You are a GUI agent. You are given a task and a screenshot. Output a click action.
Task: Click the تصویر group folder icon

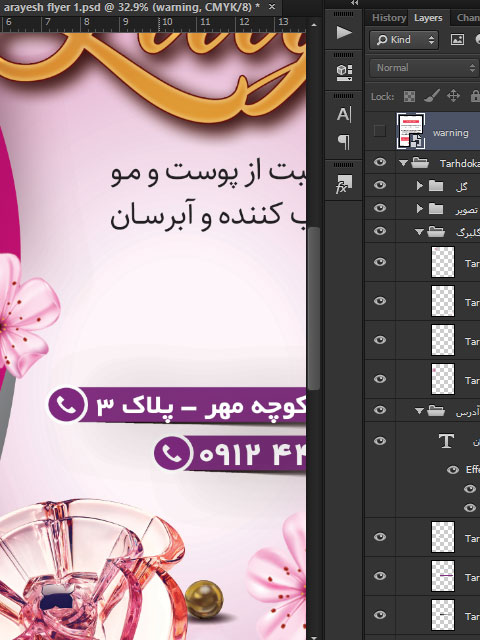(436, 209)
